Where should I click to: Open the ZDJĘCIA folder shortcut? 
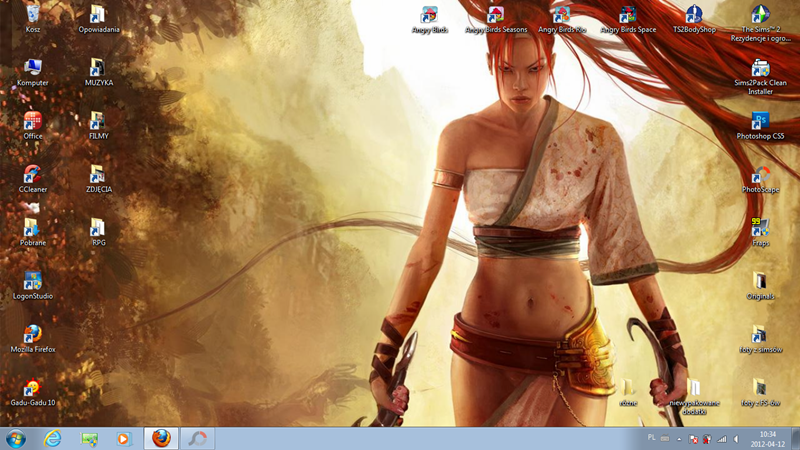coord(98,179)
